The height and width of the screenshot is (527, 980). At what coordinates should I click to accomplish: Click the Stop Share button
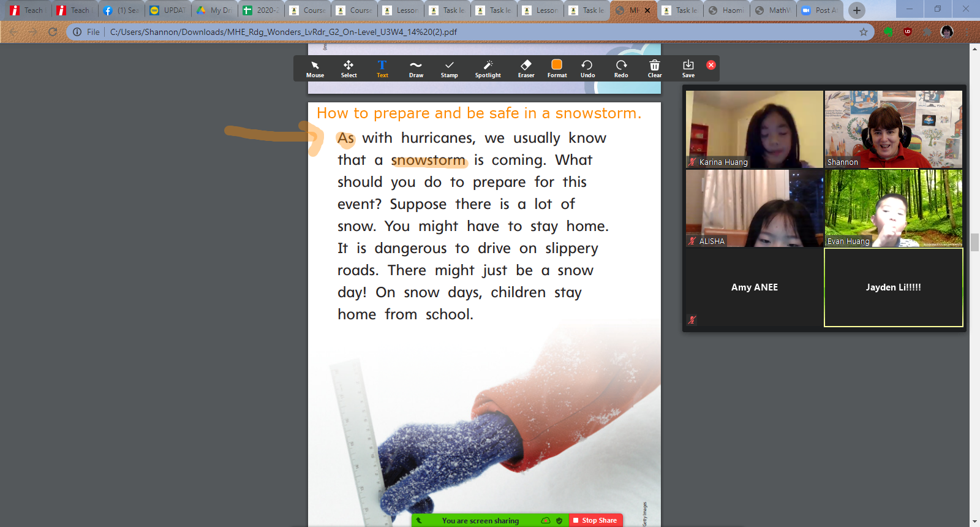click(595, 520)
